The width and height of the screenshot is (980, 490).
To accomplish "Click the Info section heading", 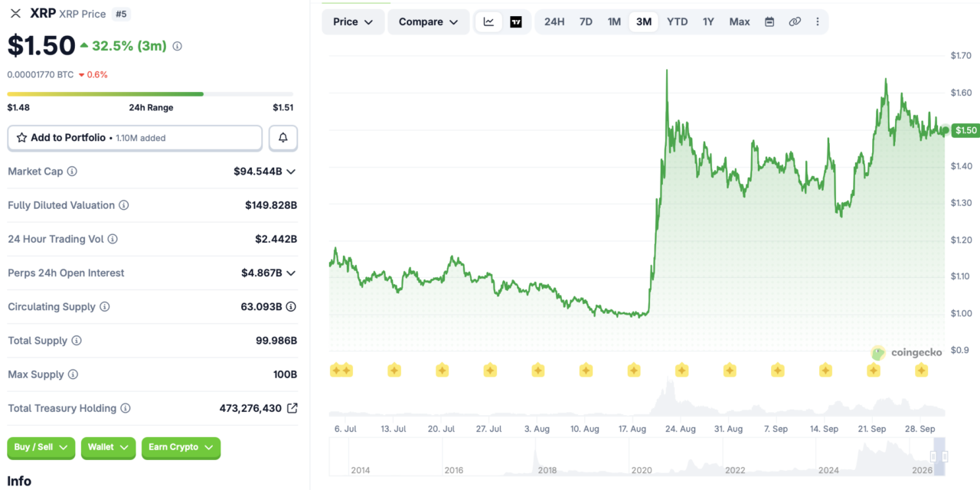I will (19, 481).
